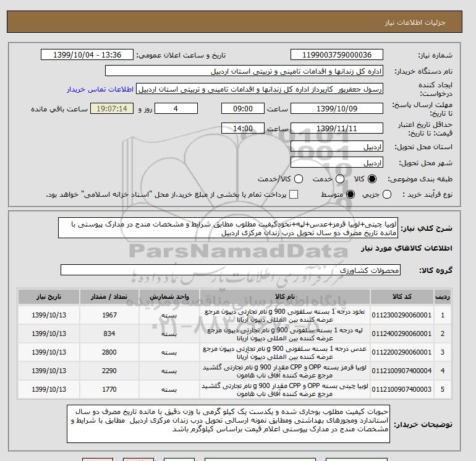The width and height of the screenshot is (476, 461).
Task: Click the price validity date 1399/11/11
Action: click(337, 128)
